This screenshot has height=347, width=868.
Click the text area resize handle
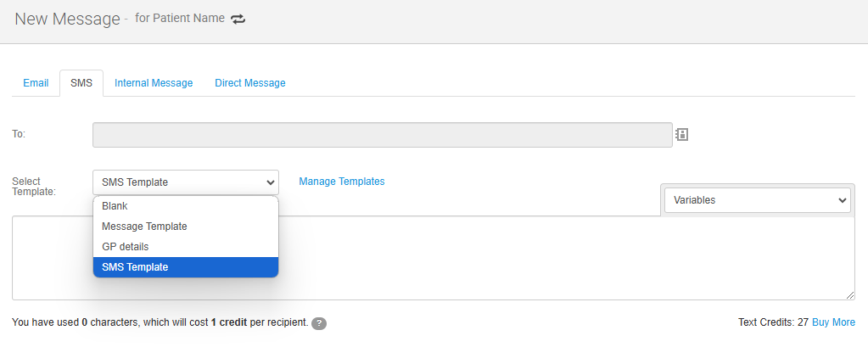(849, 294)
